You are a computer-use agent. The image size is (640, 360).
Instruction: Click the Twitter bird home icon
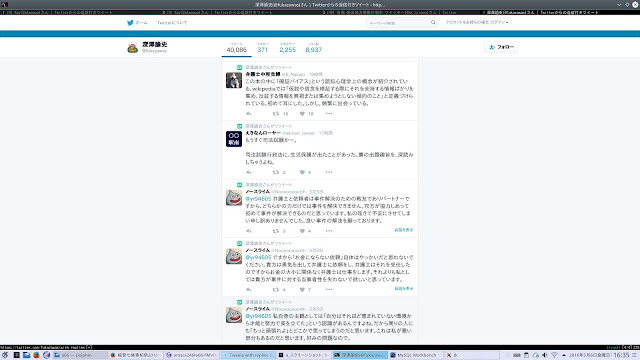click(130, 23)
